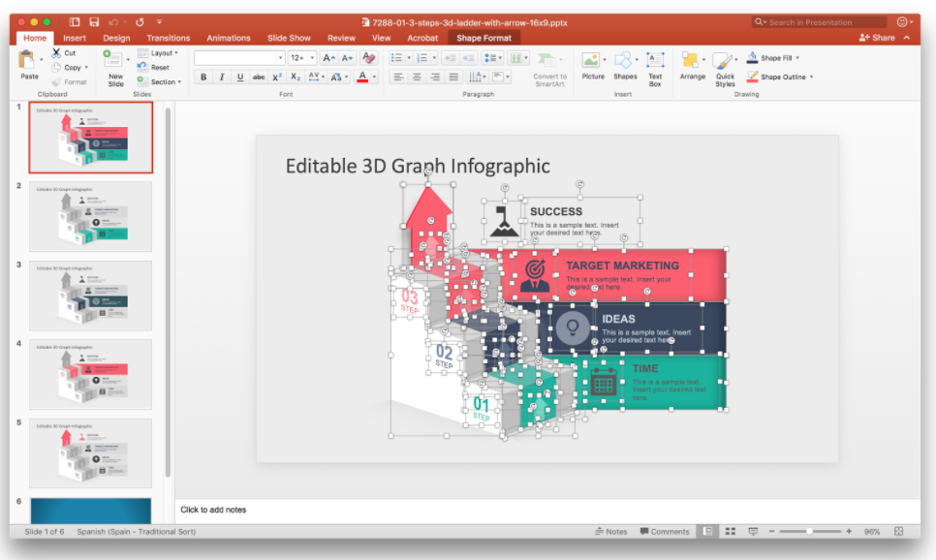Switch to the Transitions tab

coord(169,38)
